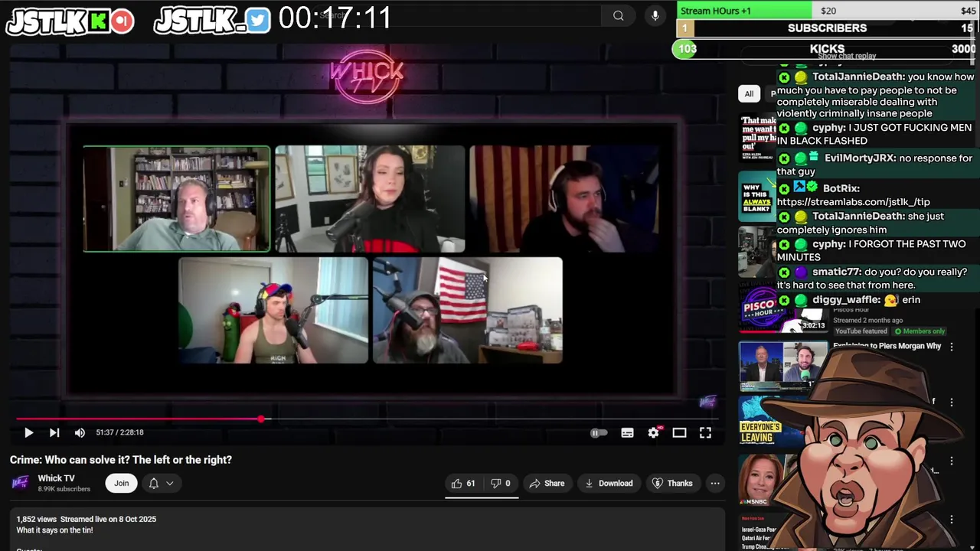The image size is (980, 551).
Task: Start voice search with microphone
Action: click(655, 15)
